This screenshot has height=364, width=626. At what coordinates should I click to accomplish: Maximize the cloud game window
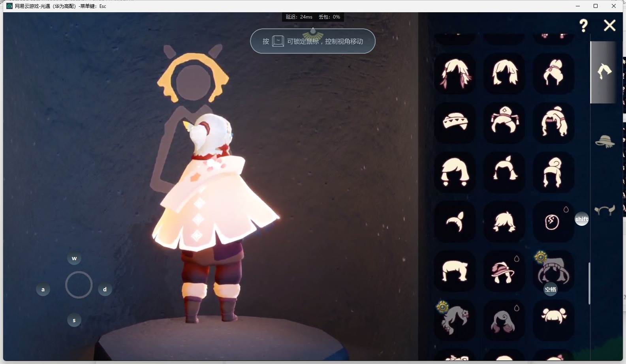(x=596, y=6)
